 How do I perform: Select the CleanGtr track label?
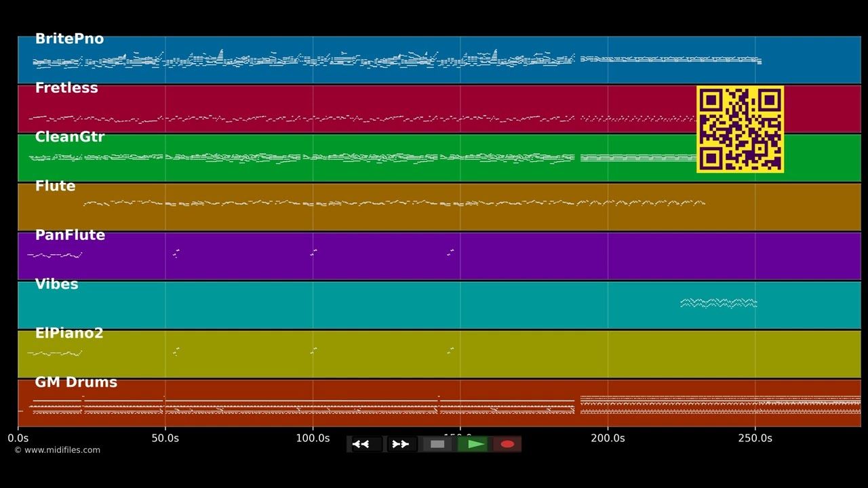70,137
